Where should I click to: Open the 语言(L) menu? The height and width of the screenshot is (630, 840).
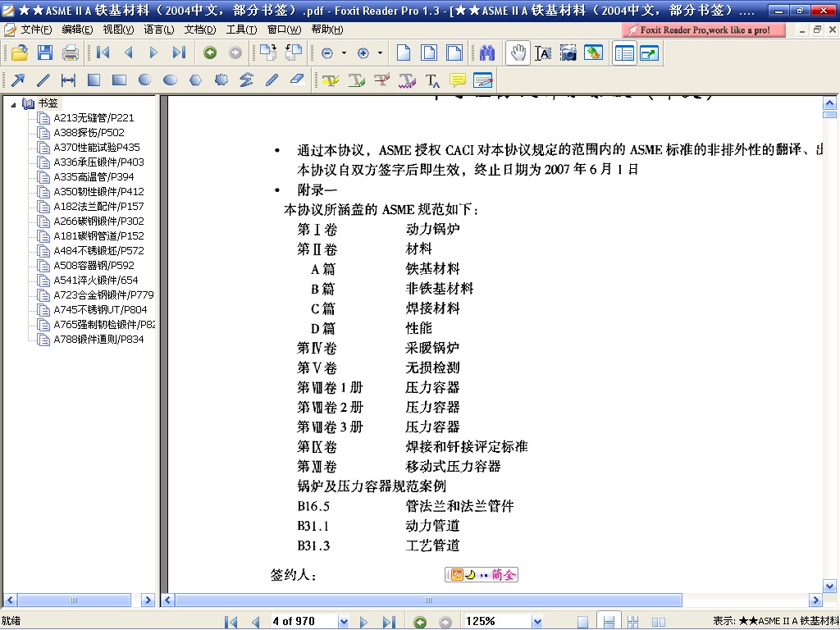coord(159,30)
